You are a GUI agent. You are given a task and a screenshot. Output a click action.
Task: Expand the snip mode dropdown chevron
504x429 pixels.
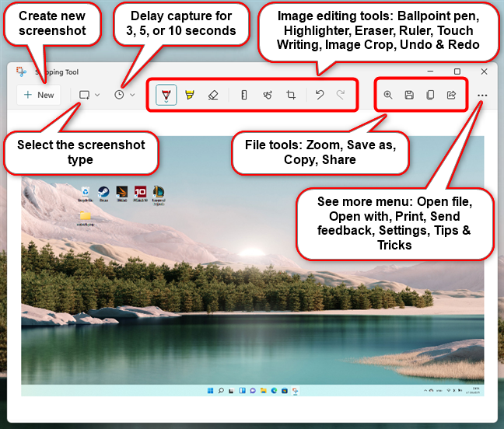97,95
